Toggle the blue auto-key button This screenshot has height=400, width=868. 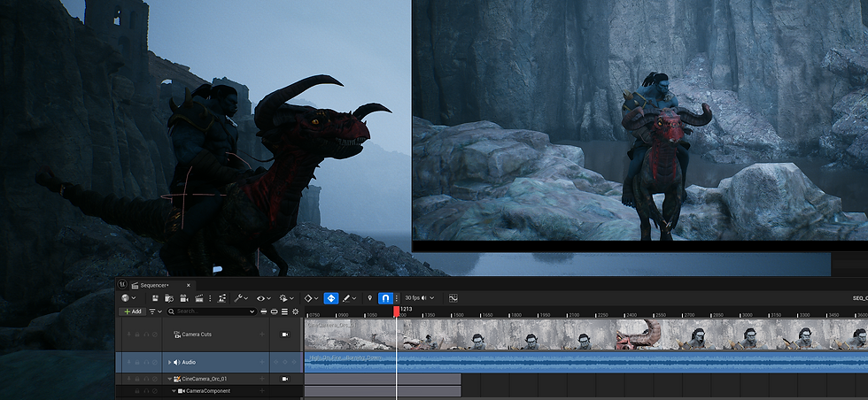point(330,298)
